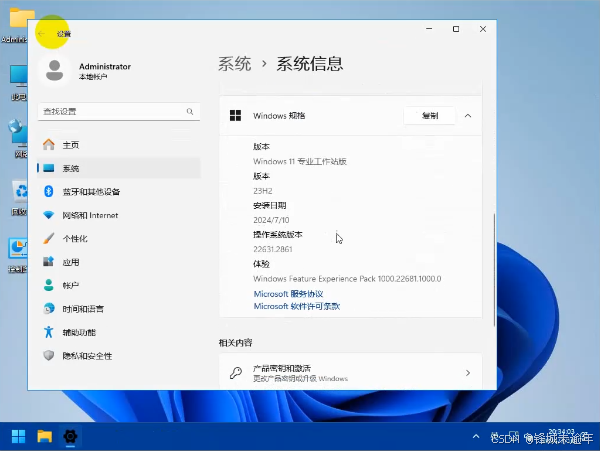
Task: Open the accessibility figure icon for 辅助功能
Action: coord(49,332)
